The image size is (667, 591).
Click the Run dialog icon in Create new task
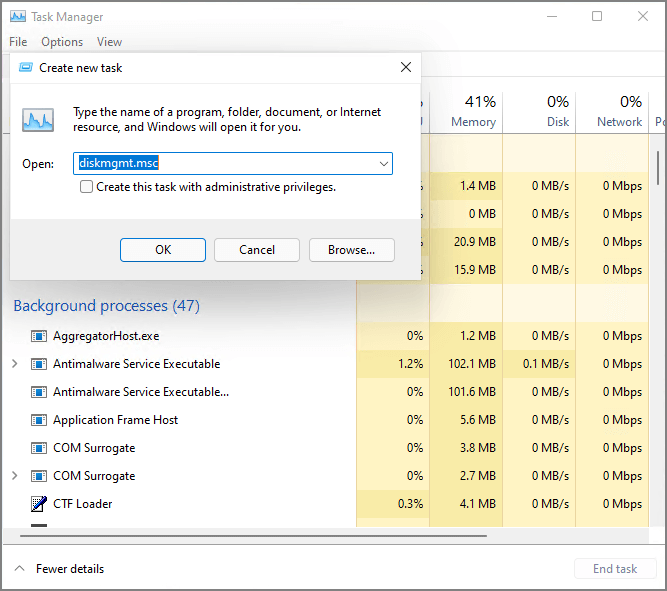38,119
